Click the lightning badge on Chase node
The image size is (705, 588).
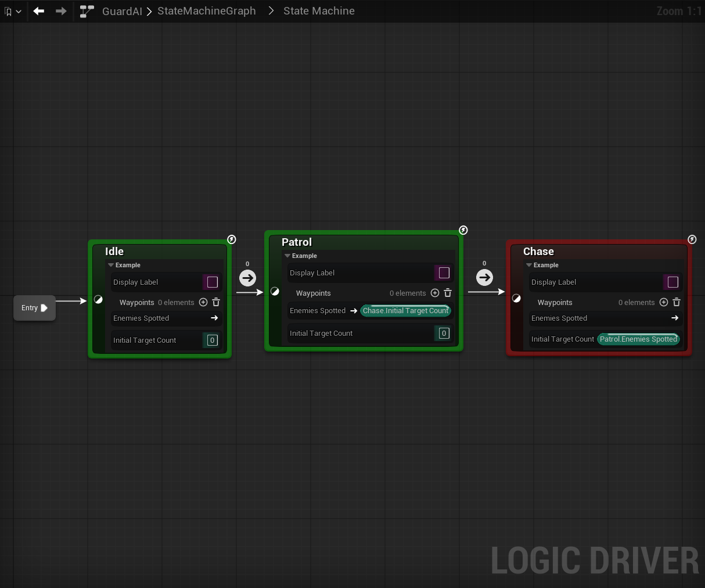(692, 239)
